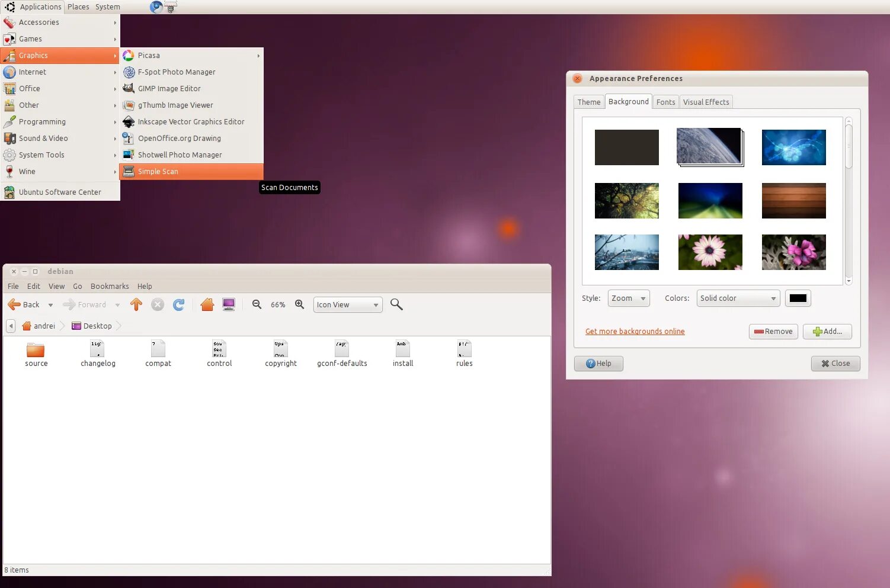Open OpenOffice.org Drawing

click(x=191, y=139)
